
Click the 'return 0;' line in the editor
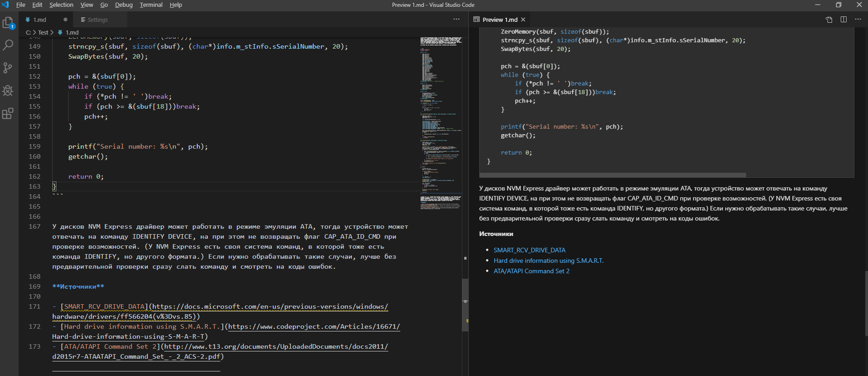pyautogui.click(x=86, y=176)
